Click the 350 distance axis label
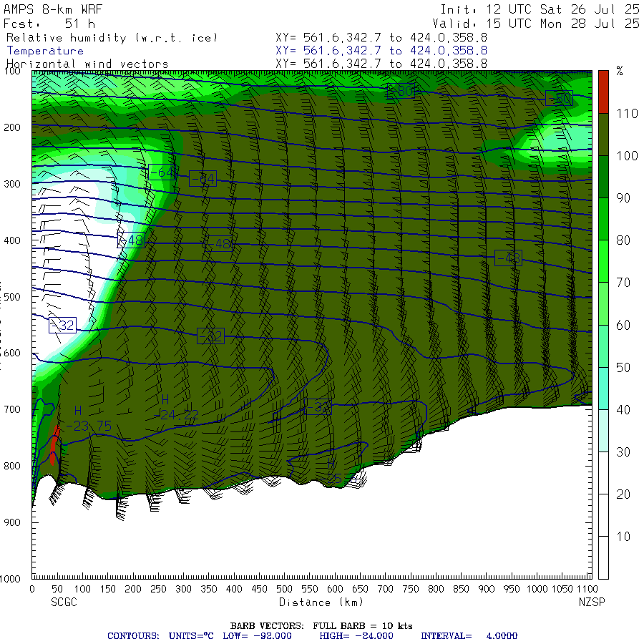The width and height of the screenshot is (644, 644). 209,589
